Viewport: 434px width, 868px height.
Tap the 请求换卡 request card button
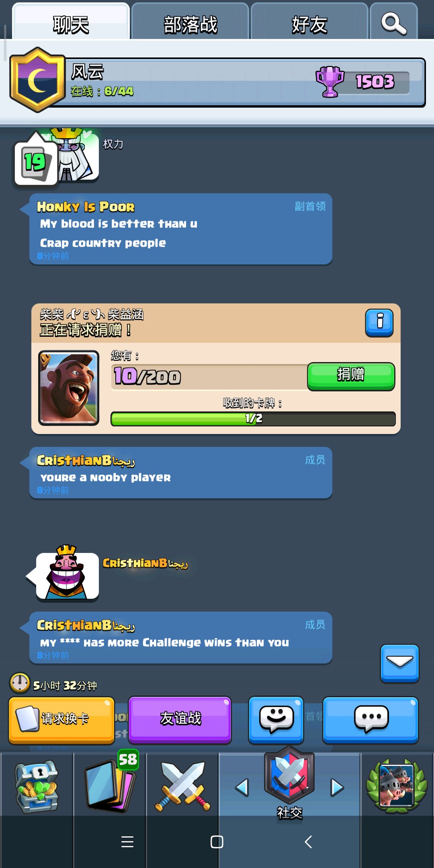pos(61,720)
